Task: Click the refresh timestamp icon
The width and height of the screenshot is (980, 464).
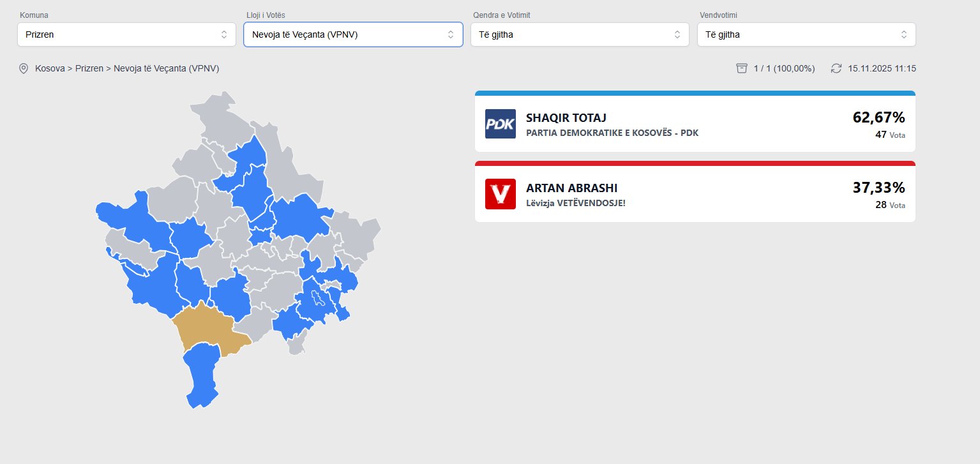Action: [x=836, y=68]
